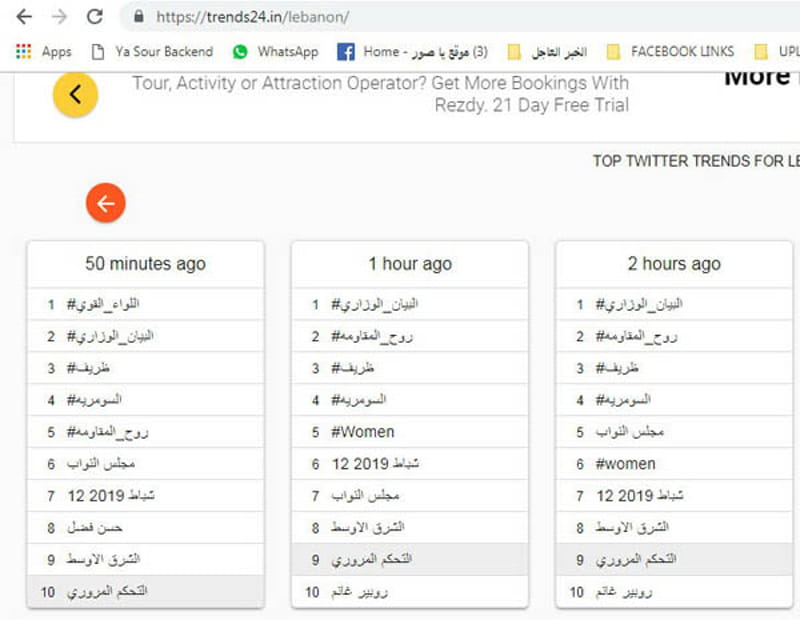800x620 pixels.
Task: Open the Apps grid bookmark
Action: tap(44, 52)
